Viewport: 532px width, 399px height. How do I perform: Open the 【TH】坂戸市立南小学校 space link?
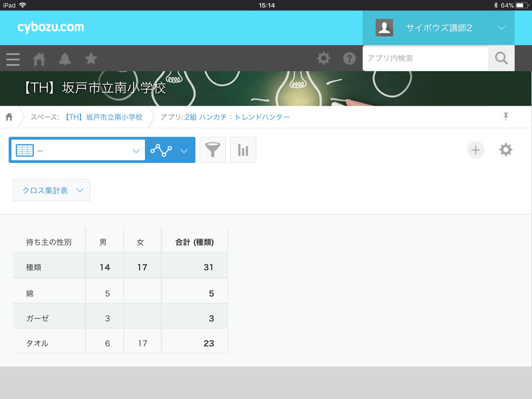click(103, 117)
